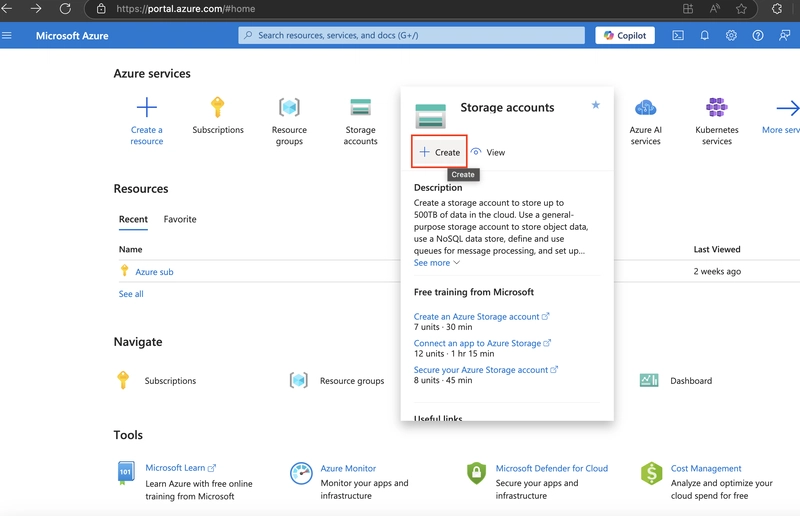Click the site lock icon in the address bar
Viewport: 800px width, 516px height.
pos(101,9)
